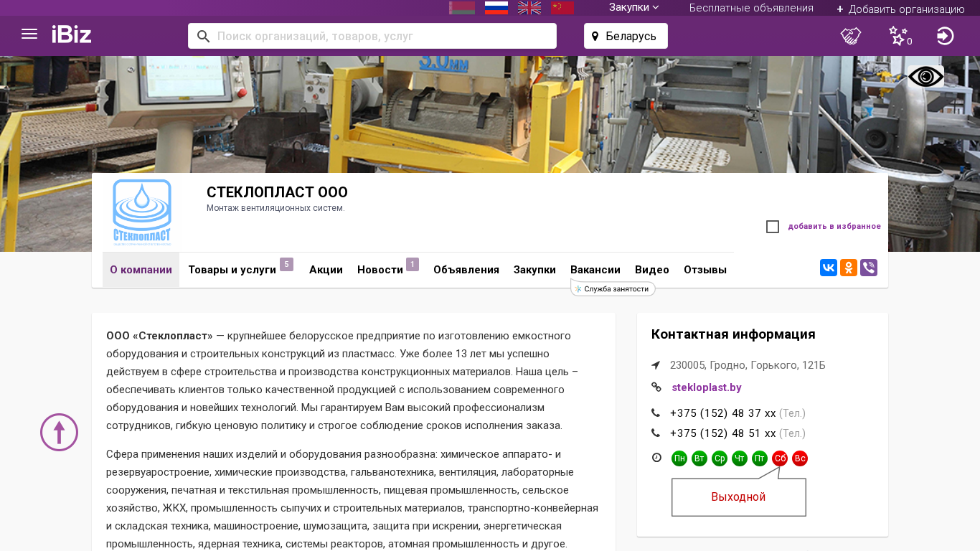
Task: Expand the Закупки dropdown menu
Action: [x=634, y=8]
